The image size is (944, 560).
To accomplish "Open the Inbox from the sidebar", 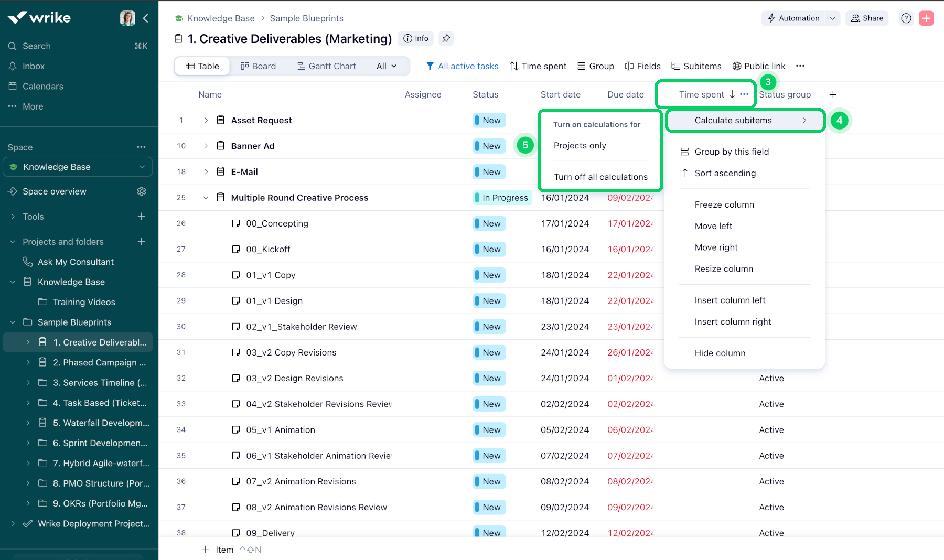I will tap(34, 66).
